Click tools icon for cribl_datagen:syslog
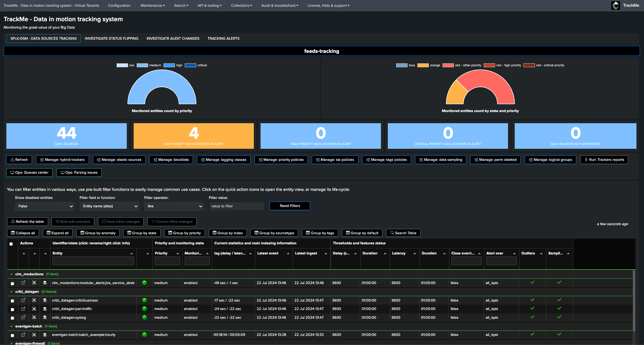Screen dimensions: 644x345 pos(34,317)
